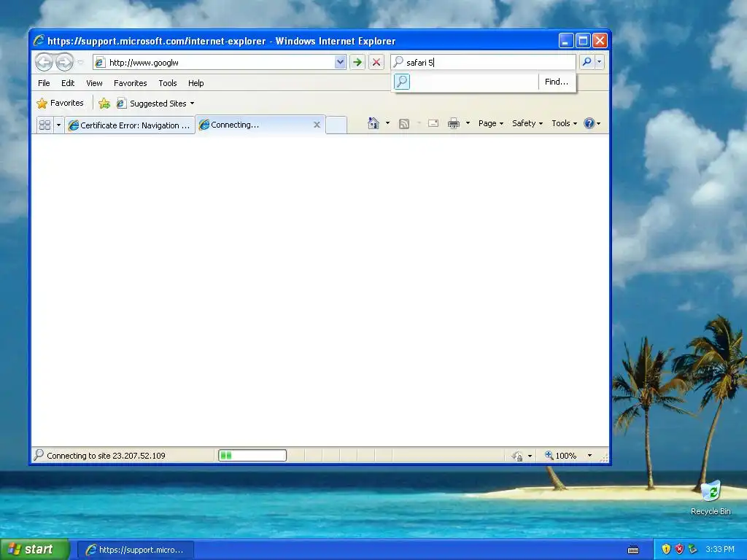Click the Home page icon
Screen dimensions: 747x560
tap(373, 123)
